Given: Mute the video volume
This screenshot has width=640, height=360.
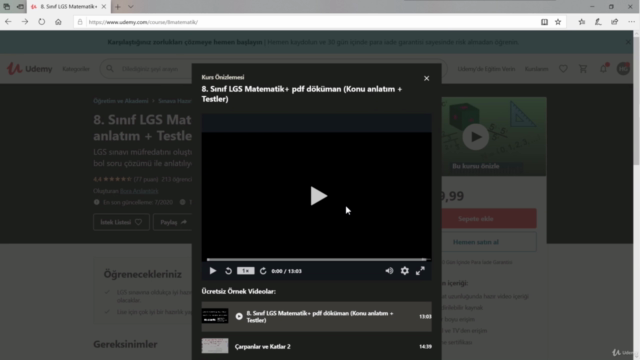Looking at the screenshot, I should (389, 271).
